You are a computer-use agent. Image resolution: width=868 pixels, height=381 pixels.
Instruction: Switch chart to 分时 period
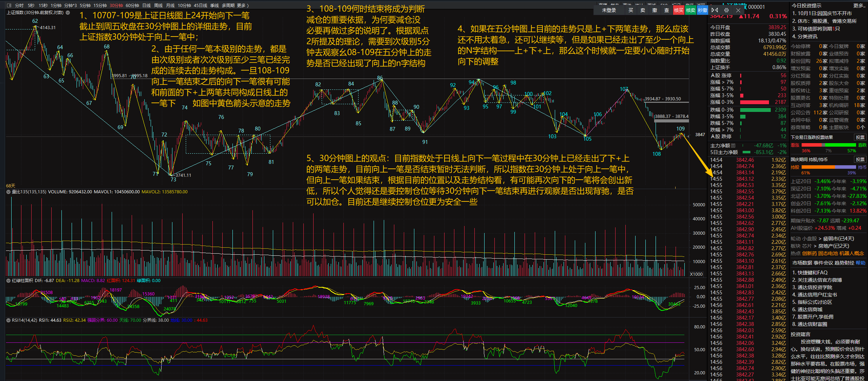pos(19,5)
